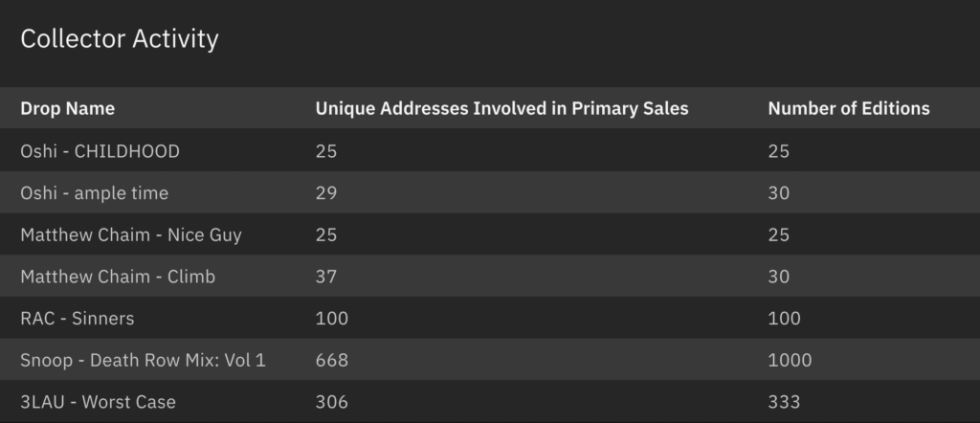Click editions value 333 for 3LAU

coord(784,402)
